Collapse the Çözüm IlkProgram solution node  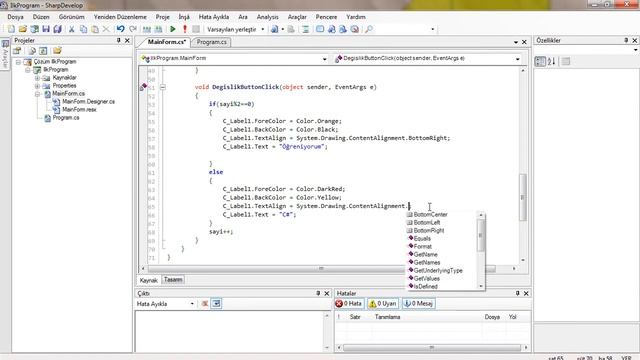[x=18, y=62]
